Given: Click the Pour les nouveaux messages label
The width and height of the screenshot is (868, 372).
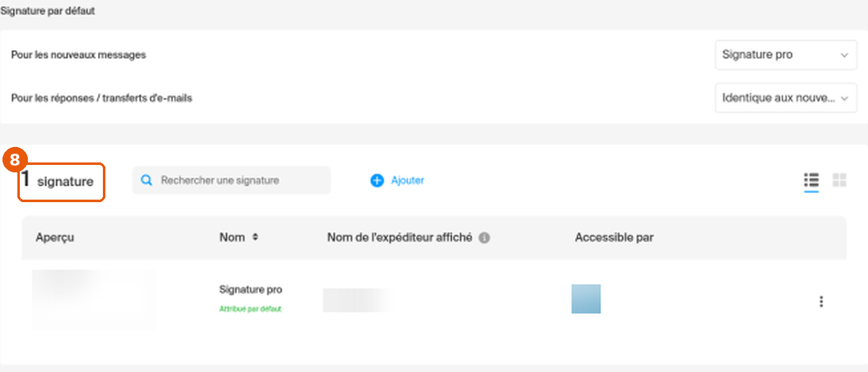Looking at the screenshot, I should [x=78, y=55].
